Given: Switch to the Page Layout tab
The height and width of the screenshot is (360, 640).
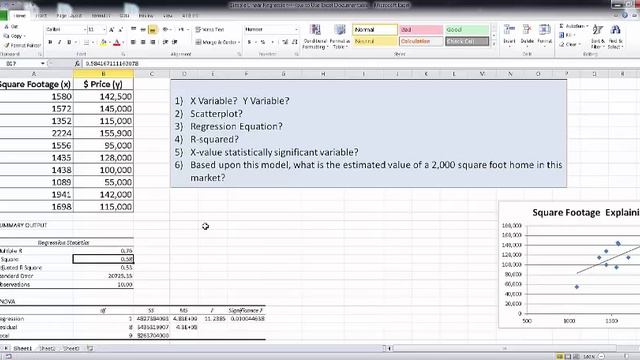Looking at the screenshot, I should click(x=69, y=16).
